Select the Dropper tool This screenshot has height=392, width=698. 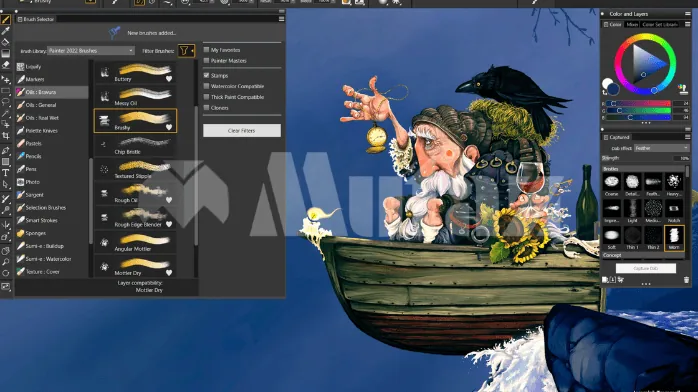[x=5, y=31]
